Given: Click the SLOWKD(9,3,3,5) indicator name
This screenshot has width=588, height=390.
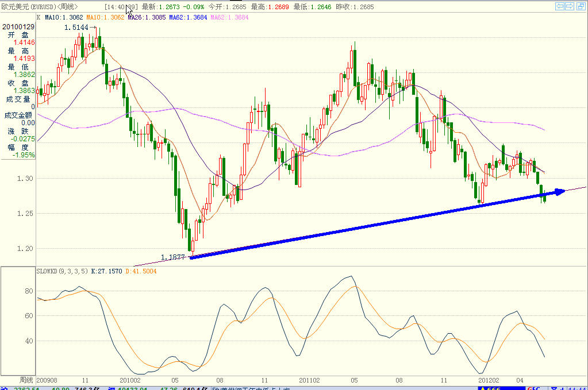Looking at the screenshot, I should pos(62,271).
